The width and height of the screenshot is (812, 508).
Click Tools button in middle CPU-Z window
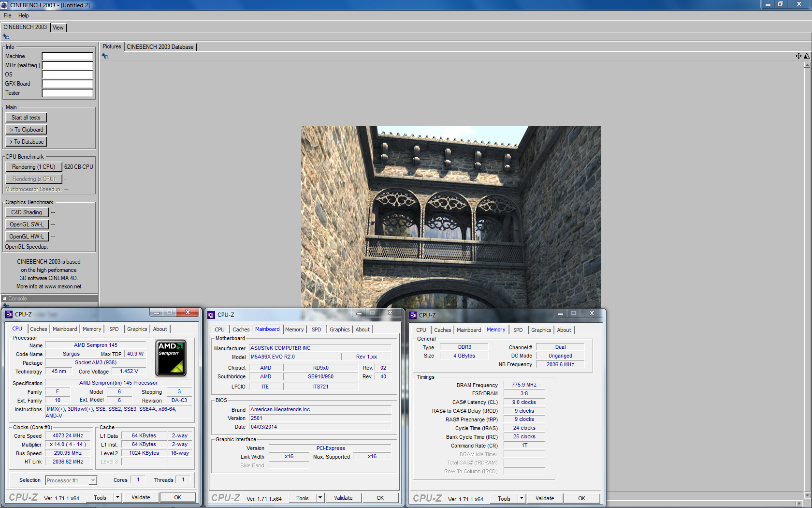303,498
